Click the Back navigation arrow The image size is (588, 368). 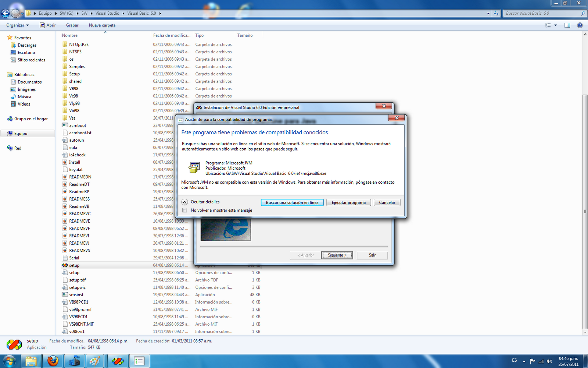[x=5, y=14]
